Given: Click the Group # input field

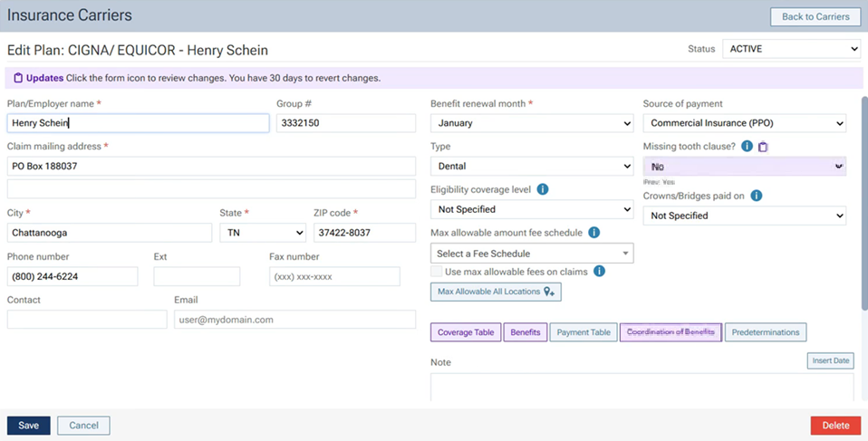Looking at the screenshot, I should tap(345, 123).
